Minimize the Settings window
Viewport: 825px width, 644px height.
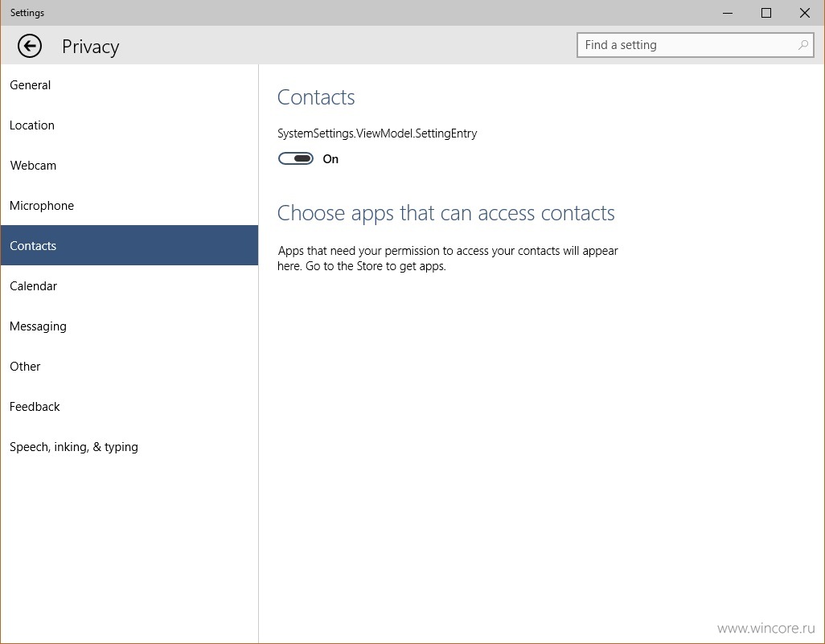728,13
